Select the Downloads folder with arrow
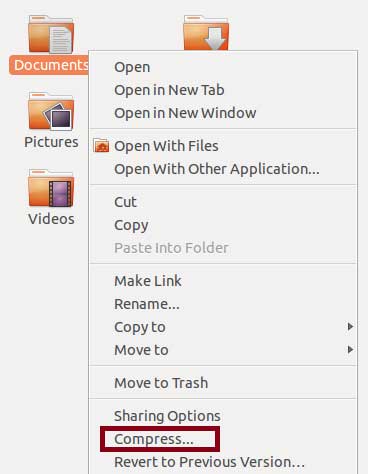The width and height of the screenshot is (368, 474). click(206, 33)
